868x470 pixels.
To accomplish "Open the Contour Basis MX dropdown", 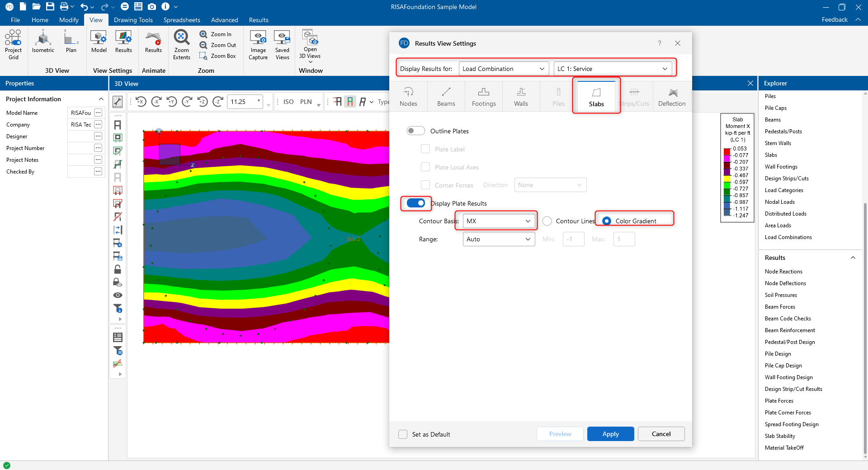I will (x=499, y=221).
